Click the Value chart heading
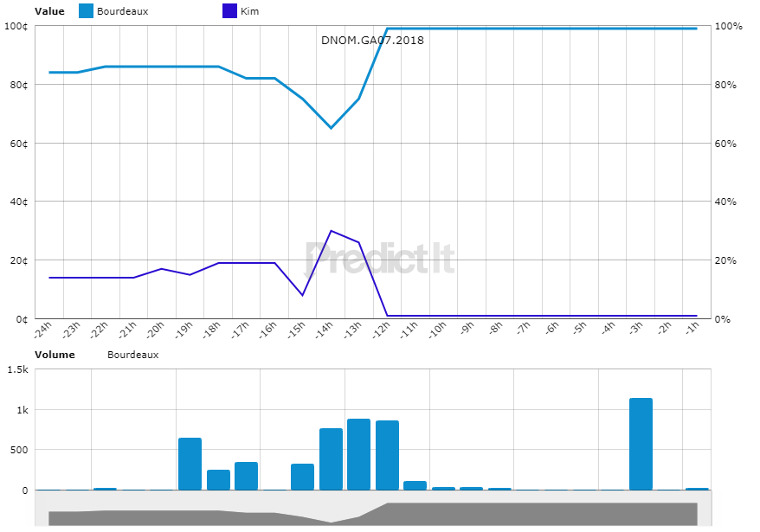Screen dimensions: 760x532 click(x=49, y=11)
